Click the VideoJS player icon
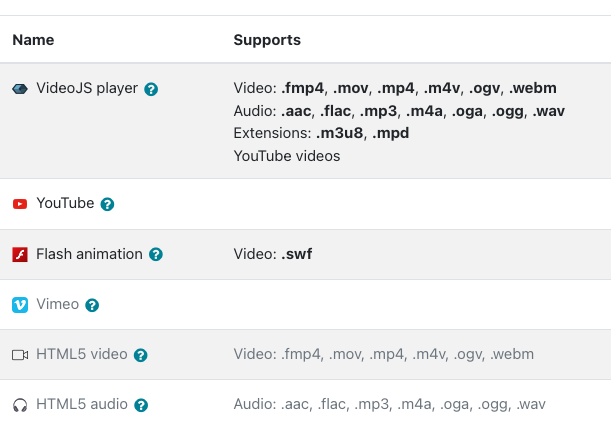 tap(20, 89)
